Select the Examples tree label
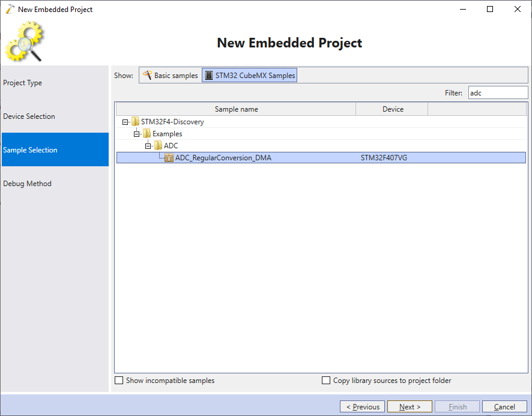The width and height of the screenshot is (532, 416). (168, 134)
